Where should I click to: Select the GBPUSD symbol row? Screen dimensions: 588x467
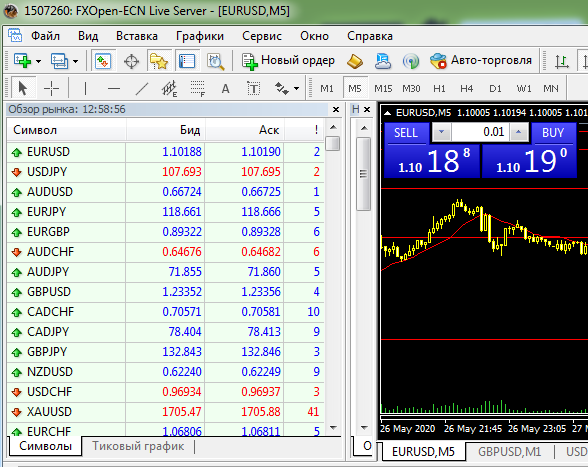(x=165, y=292)
